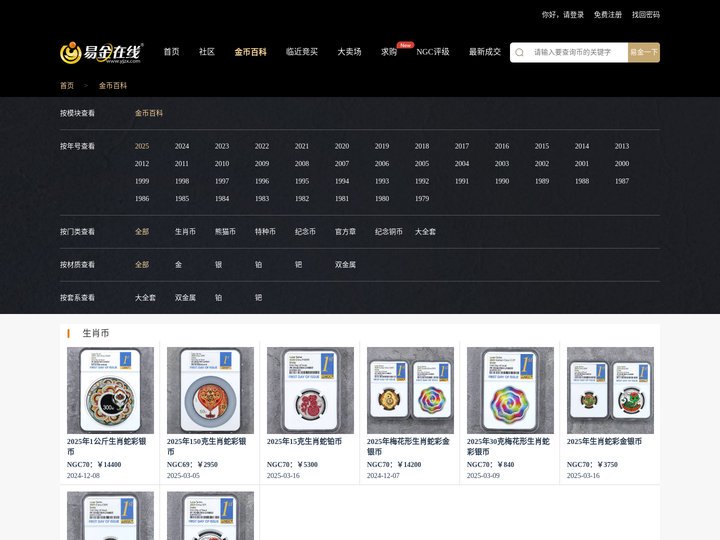The width and height of the screenshot is (720, 540).
Task: Open 2025年150克生肖蛇彩银币 coin image
Action: tap(210, 390)
